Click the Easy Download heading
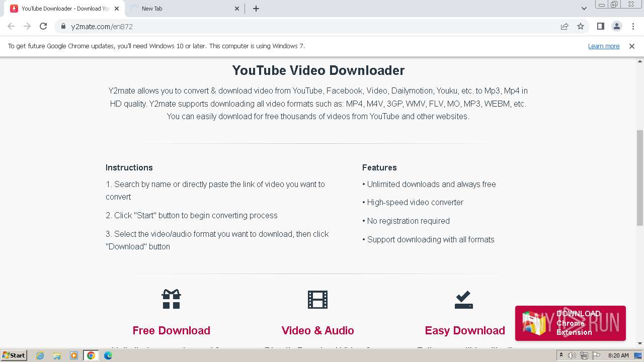 [x=465, y=330]
